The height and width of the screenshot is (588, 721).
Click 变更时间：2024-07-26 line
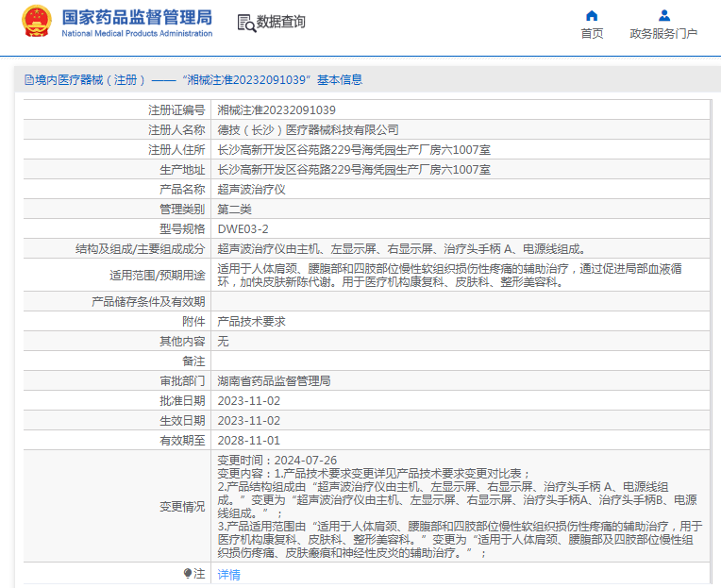277,461
